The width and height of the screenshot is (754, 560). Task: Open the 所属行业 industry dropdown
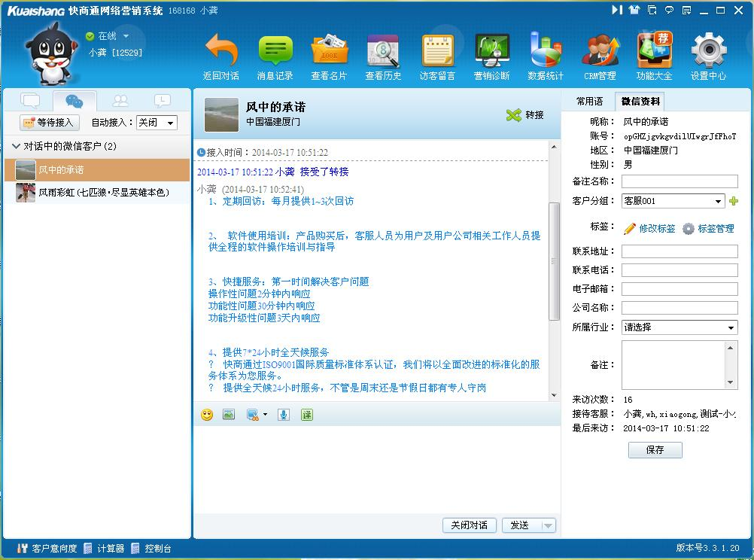pos(679,327)
